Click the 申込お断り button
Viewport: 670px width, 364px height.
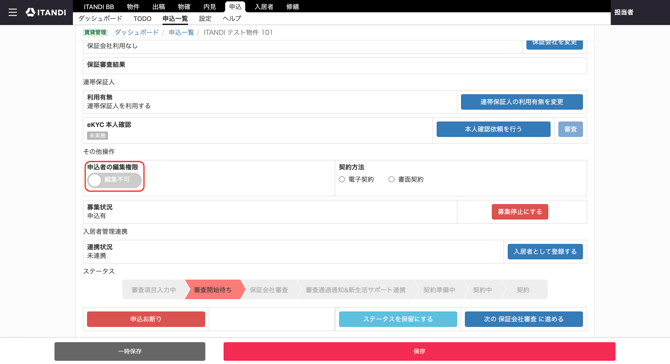click(x=146, y=319)
